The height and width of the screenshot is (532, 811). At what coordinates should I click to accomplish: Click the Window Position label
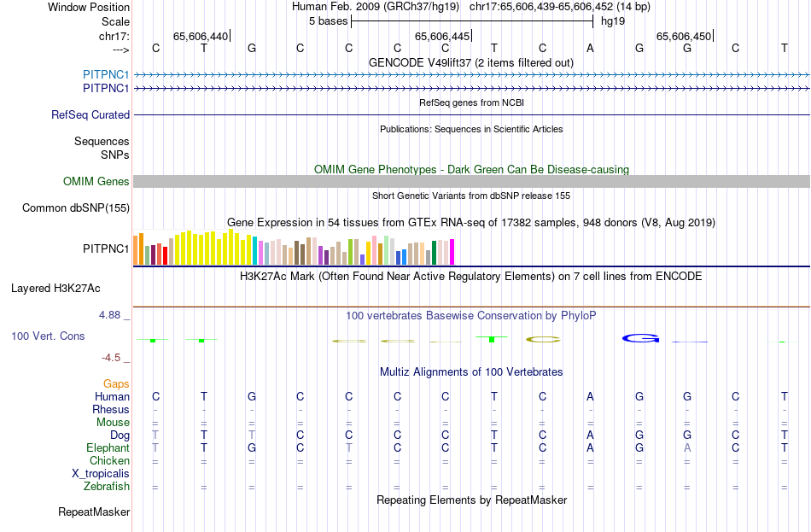(89, 7)
